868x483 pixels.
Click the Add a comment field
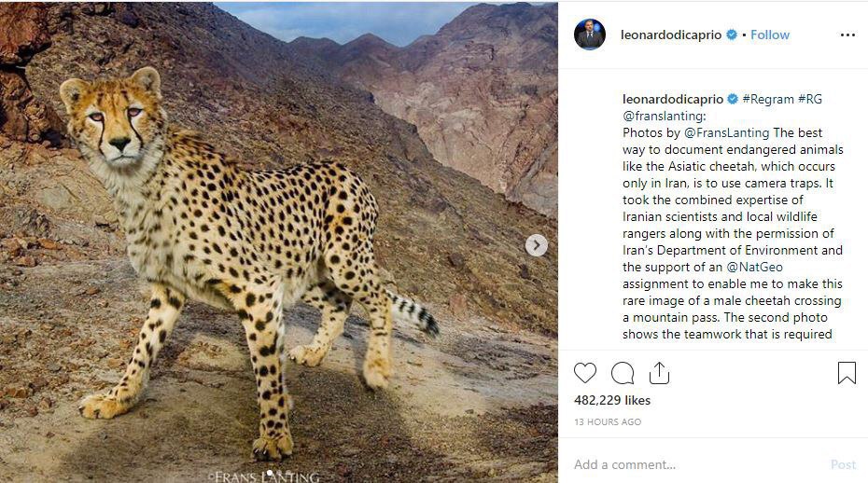[691, 464]
